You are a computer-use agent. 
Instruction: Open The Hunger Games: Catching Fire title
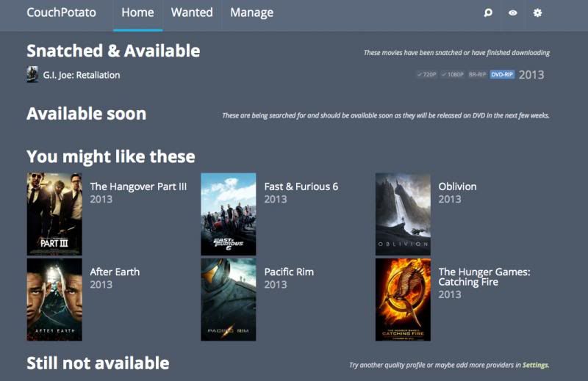coord(484,277)
